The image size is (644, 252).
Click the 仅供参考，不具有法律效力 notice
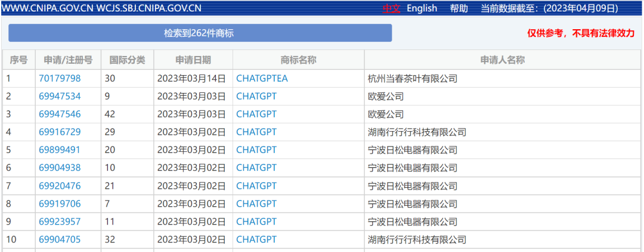click(581, 33)
